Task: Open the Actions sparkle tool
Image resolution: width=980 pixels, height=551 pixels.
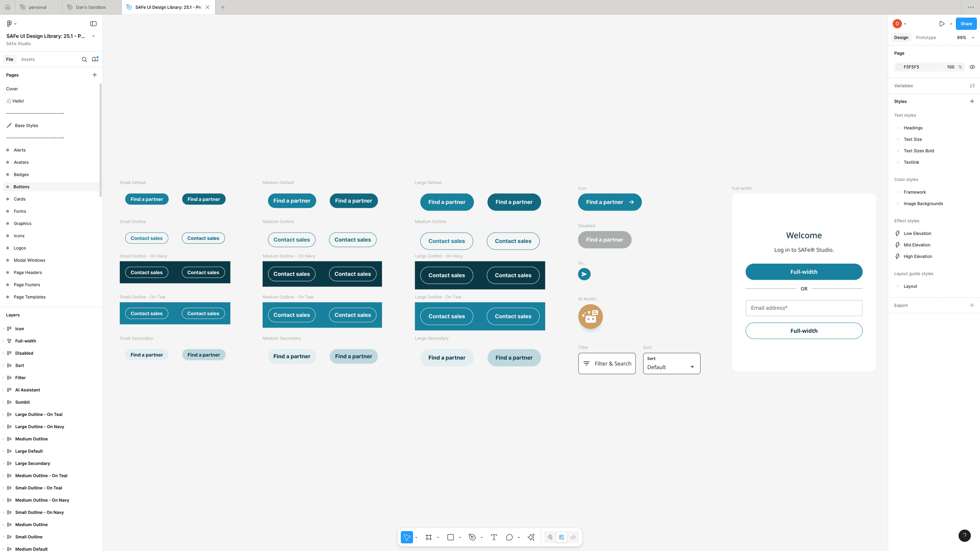Action: [531, 537]
